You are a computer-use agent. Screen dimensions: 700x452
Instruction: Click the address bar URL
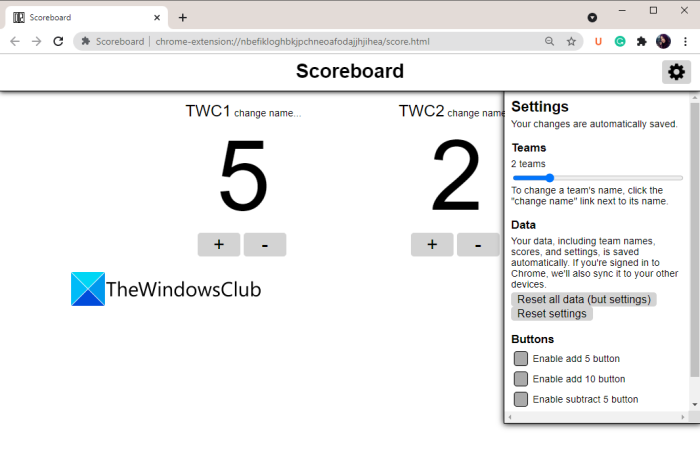292,42
